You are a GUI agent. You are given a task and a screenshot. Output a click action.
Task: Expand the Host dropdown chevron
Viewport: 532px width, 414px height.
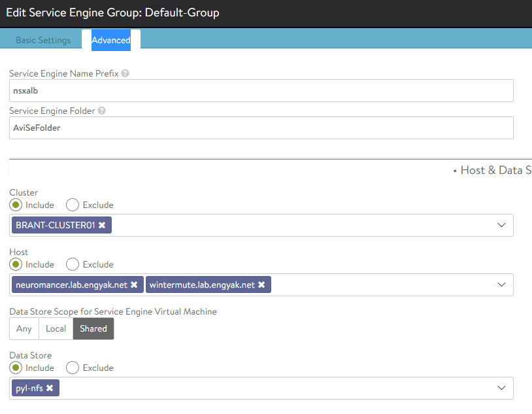coord(501,285)
